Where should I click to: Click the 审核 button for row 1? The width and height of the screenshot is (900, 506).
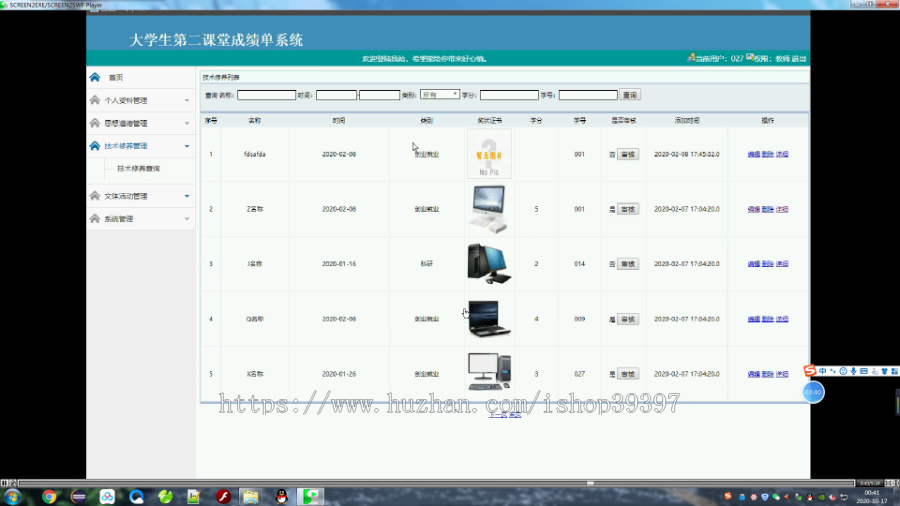coord(628,154)
